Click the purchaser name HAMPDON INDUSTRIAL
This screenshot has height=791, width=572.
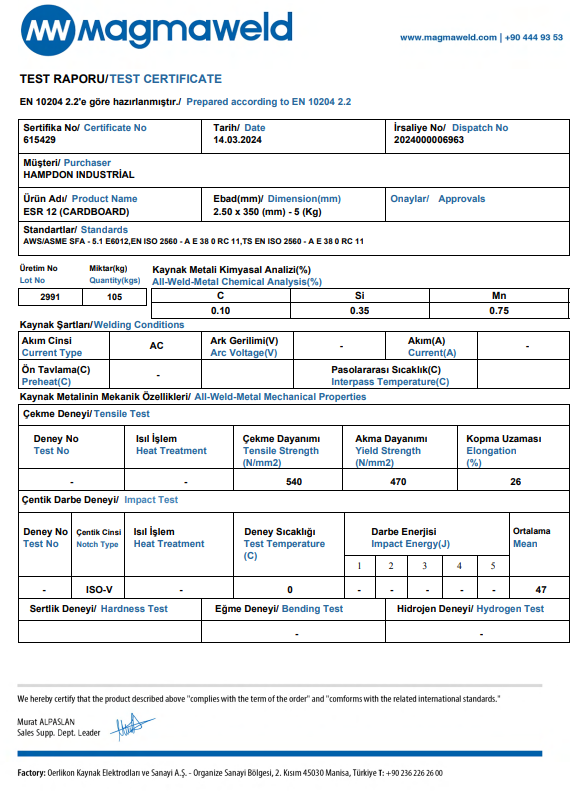79,175
